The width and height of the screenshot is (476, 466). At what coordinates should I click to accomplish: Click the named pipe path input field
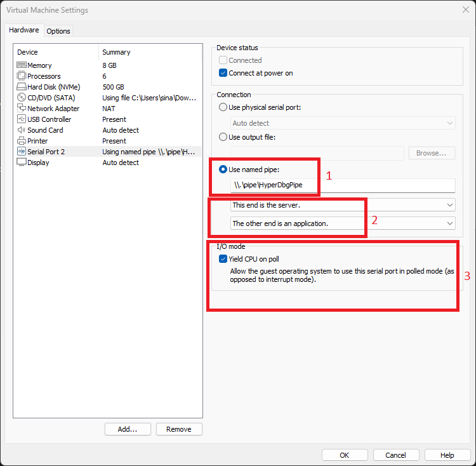343,185
